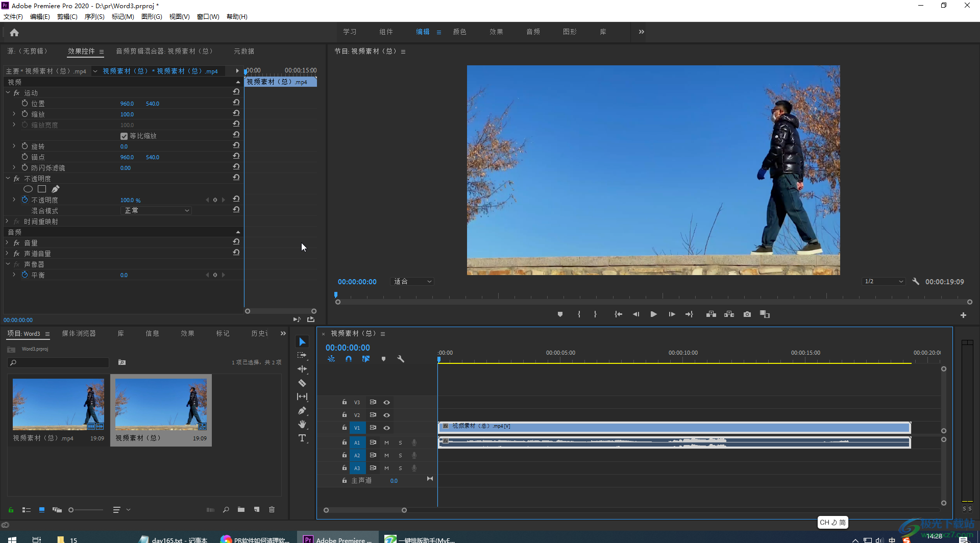Select the Razor tool in the tools panel
This screenshot has width=980, height=543.
click(x=302, y=383)
